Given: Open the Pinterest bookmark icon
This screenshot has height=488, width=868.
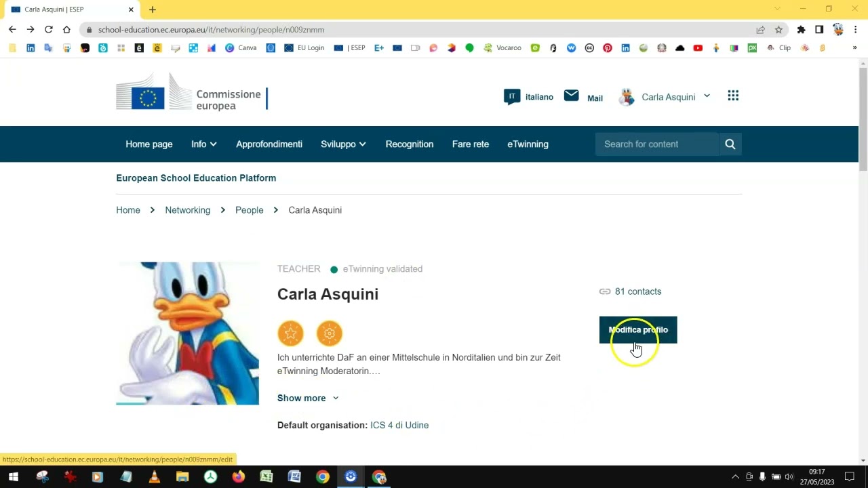Looking at the screenshot, I should tap(607, 47).
